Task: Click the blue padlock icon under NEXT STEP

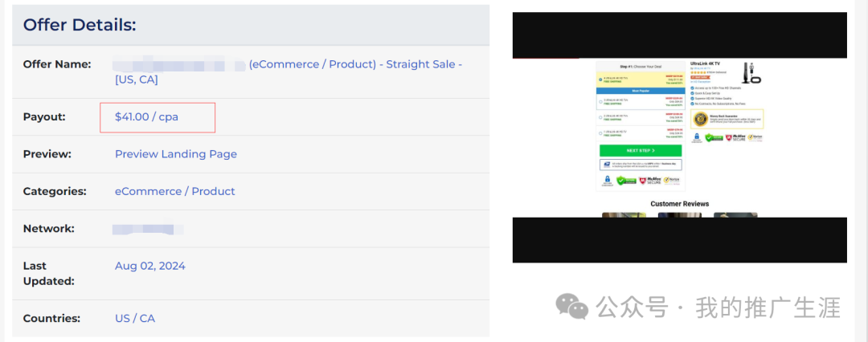Action: tap(608, 179)
